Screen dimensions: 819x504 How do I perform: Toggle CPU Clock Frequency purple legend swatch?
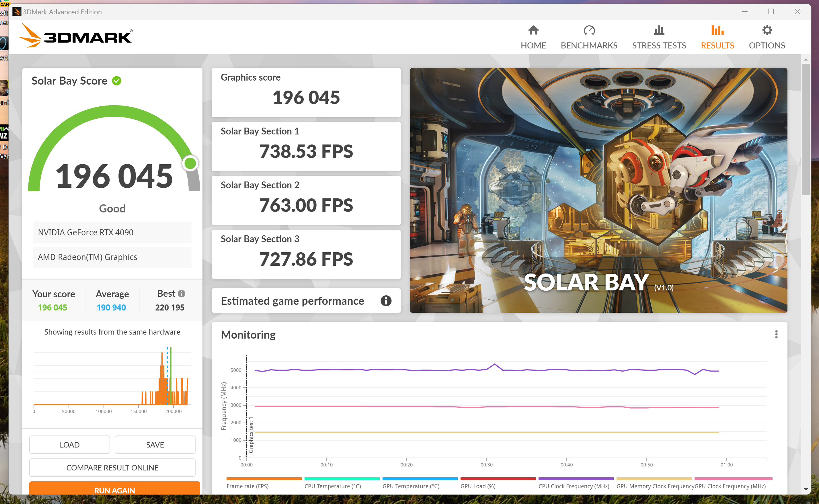pyautogui.click(x=576, y=479)
